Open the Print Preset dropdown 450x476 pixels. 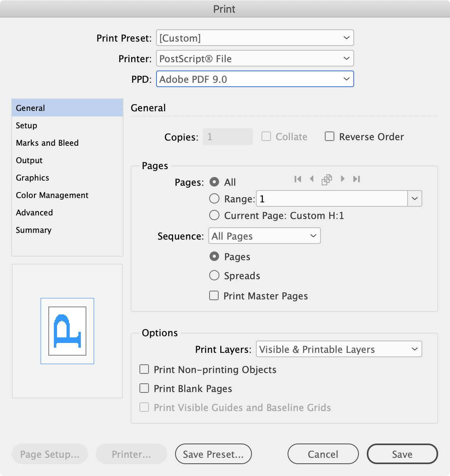255,38
